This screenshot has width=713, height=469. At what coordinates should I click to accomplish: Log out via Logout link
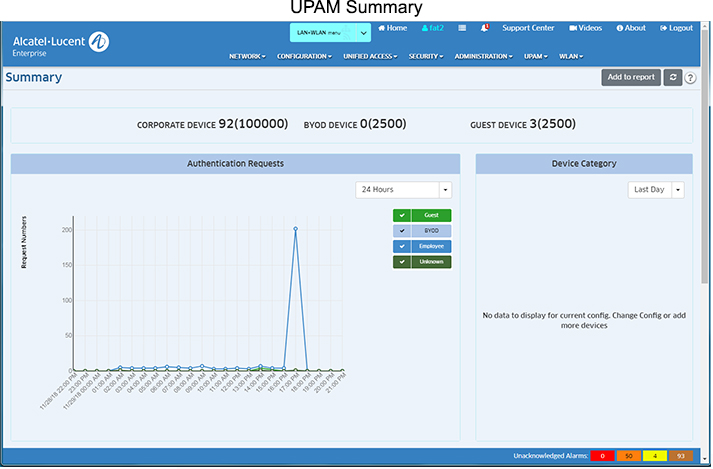pos(676,28)
